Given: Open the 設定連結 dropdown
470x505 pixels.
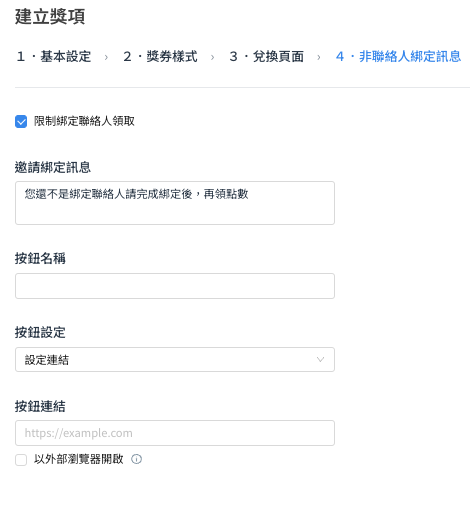Looking at the screenshot, I should pyautogui.click(x=175, y=359).
